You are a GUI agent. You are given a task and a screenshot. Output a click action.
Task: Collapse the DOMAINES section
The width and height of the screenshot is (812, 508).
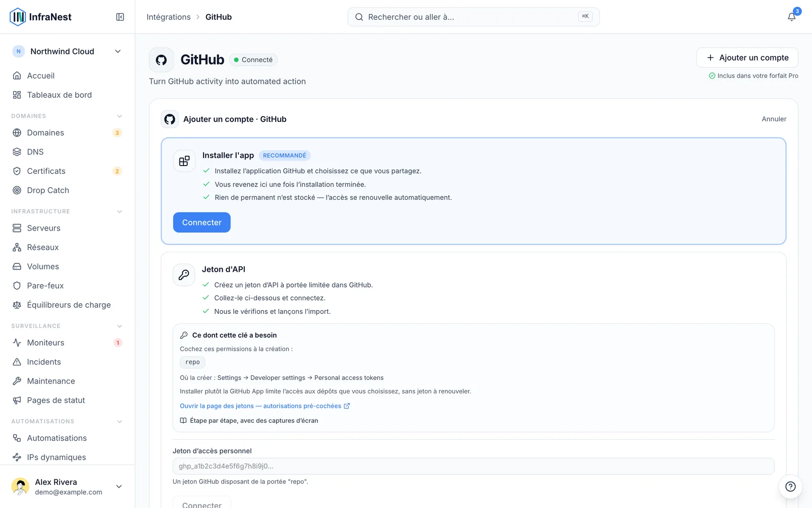(x=119, y=116)
